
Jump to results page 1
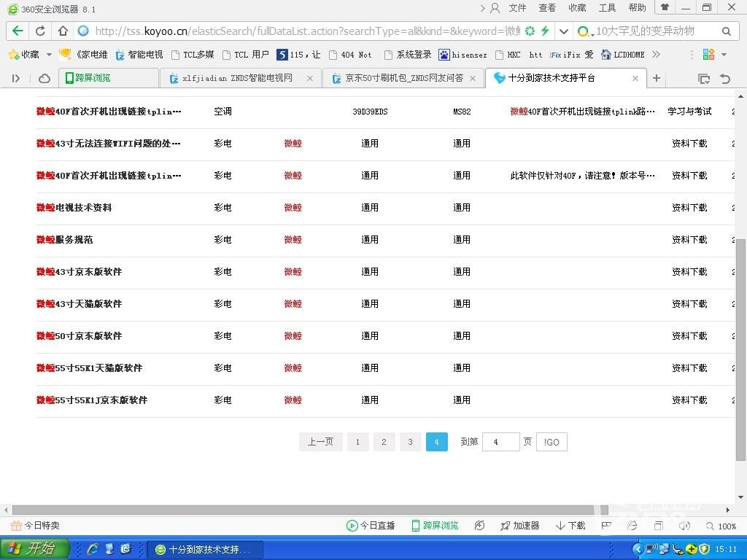tap(357, 442)
